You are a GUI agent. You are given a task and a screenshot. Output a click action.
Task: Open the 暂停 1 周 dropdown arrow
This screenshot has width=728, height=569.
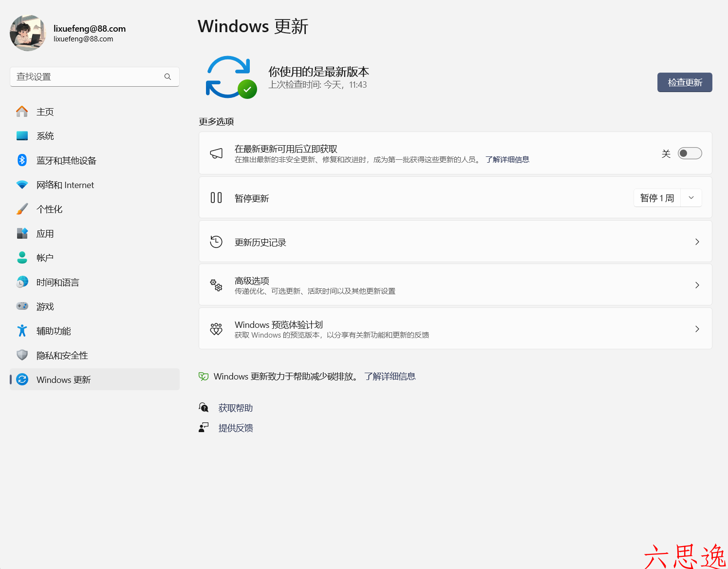click(691, 198)
